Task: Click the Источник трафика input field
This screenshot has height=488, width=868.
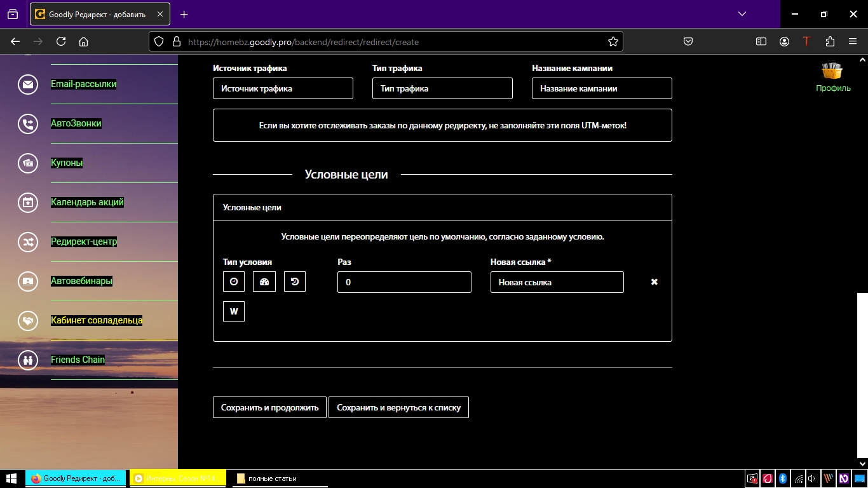Action: point(283,88)
